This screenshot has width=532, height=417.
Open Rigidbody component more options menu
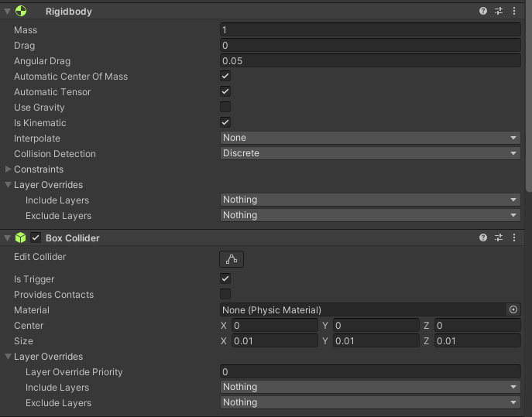(x=513, y=12)
